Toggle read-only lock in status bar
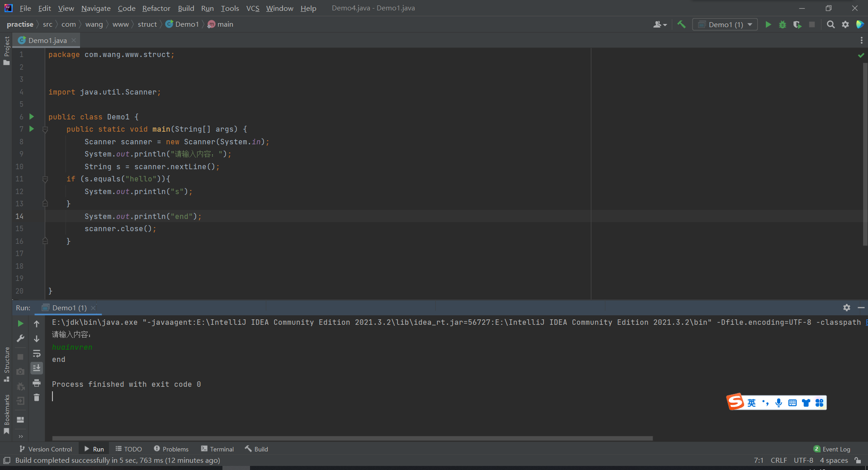The height and width of the screenshot is (470, 868). click(x=858, y=461)
